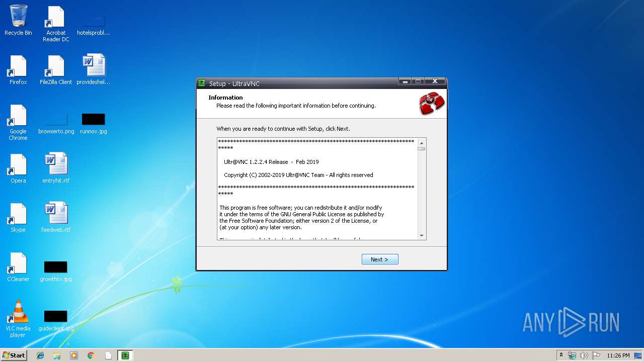Click the volume speaker tray icon
644x362 pixels.
(x=584, y=355)
